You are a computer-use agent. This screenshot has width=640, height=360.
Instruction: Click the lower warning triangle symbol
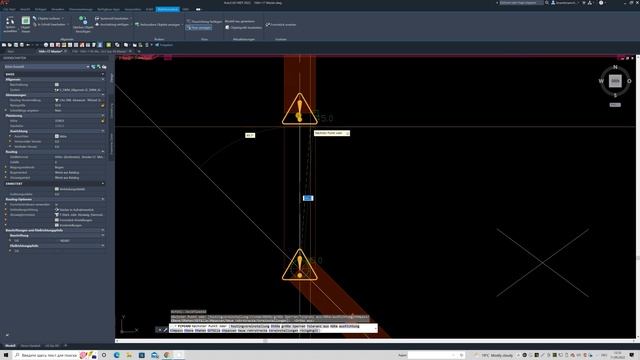(x=300, y=264)
